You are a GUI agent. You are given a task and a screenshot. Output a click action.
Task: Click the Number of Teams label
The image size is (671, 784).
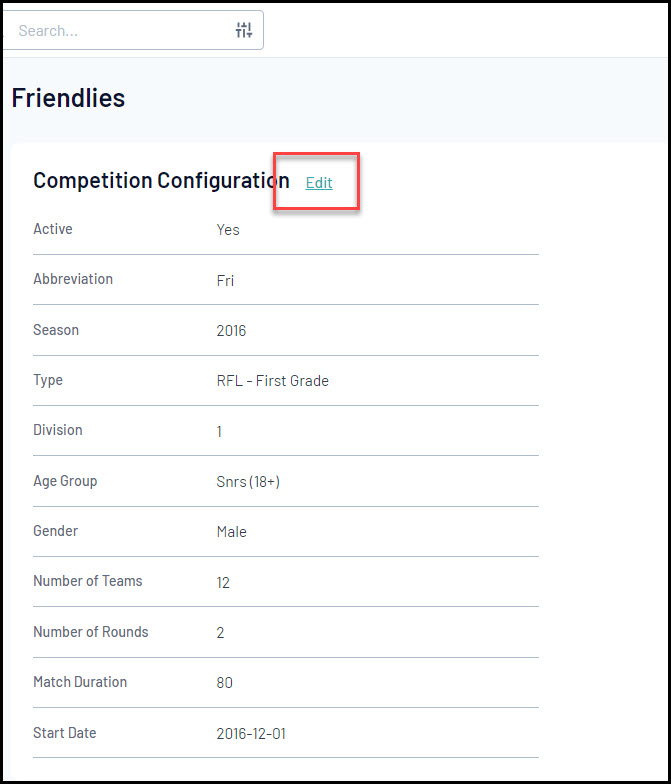coord(88,581)
